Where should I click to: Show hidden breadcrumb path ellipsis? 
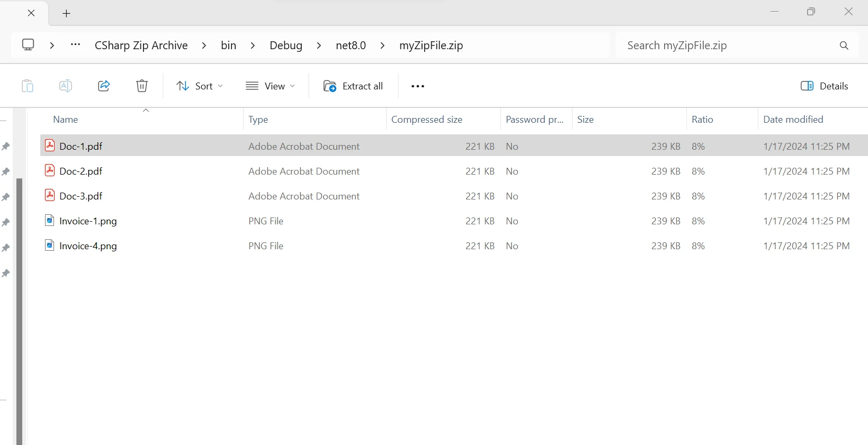(75, 45)
